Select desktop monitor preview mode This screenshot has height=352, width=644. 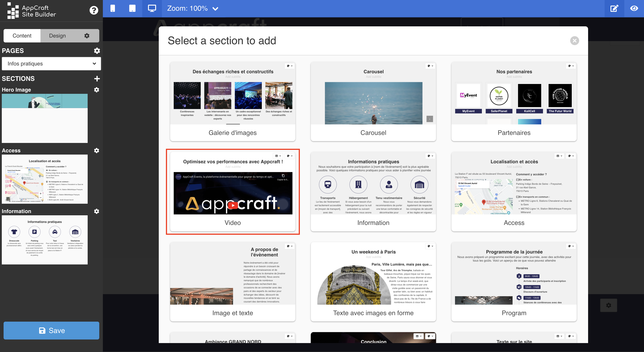(152, 8)
